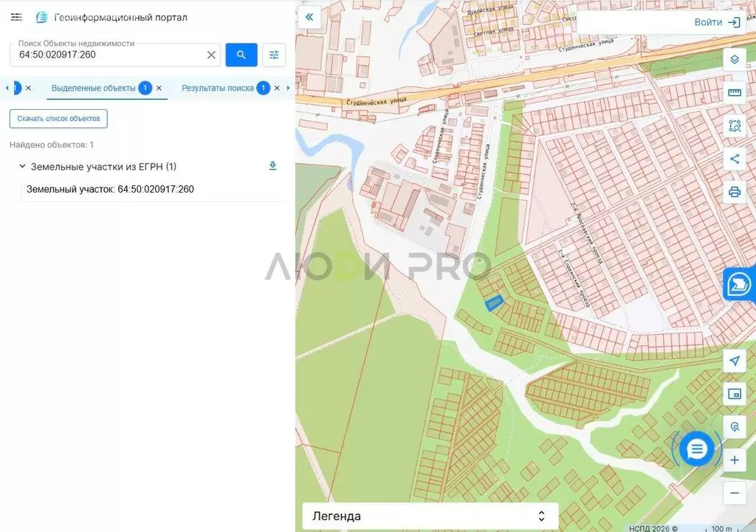Open the map layers panel
The height and width of the screenshot is (532, 756).
pos(735,60)
